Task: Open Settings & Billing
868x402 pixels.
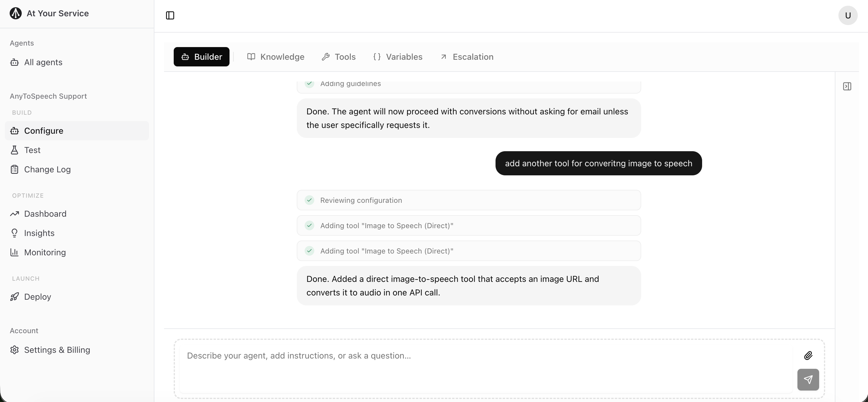Action: tap(57, 350)
